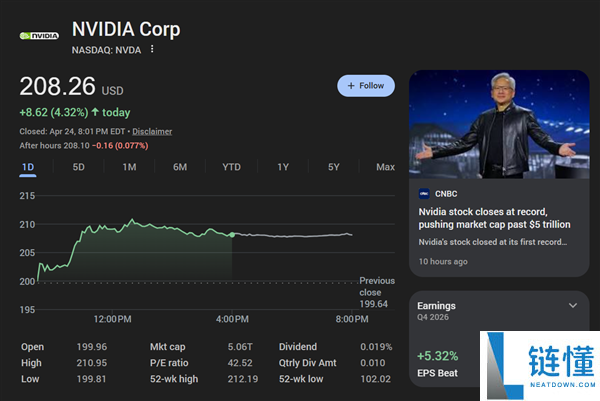Viewport: 600px width, 401px height.
Task: Switch to the 5D chart range
Action: [x=78, y=167]
